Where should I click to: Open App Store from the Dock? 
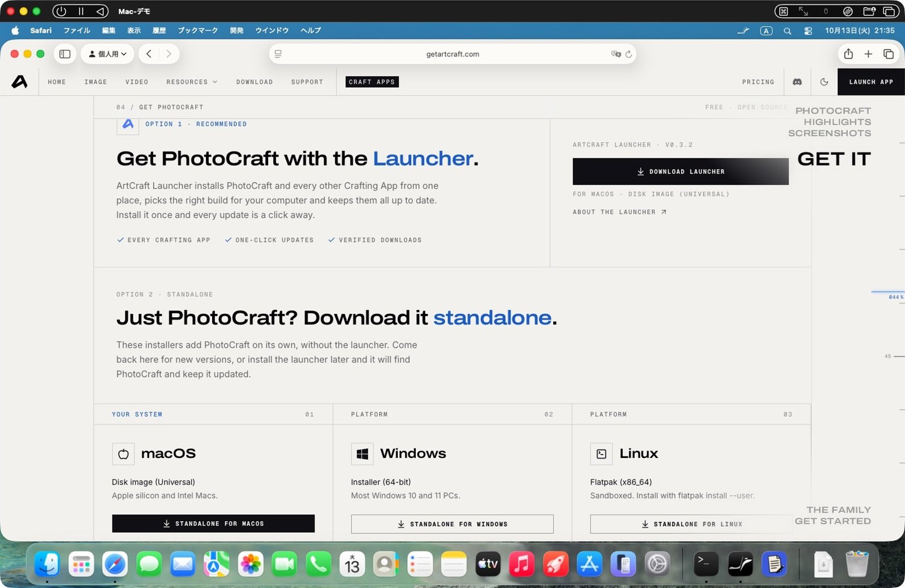tap(589, 564)
